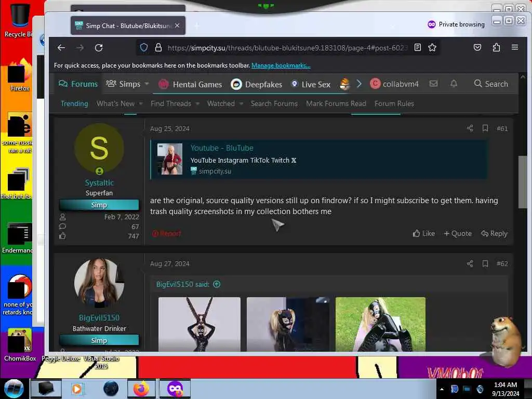Click the Systaltic S avatar
Screen dimensions: 532x399
click(99, 148)
